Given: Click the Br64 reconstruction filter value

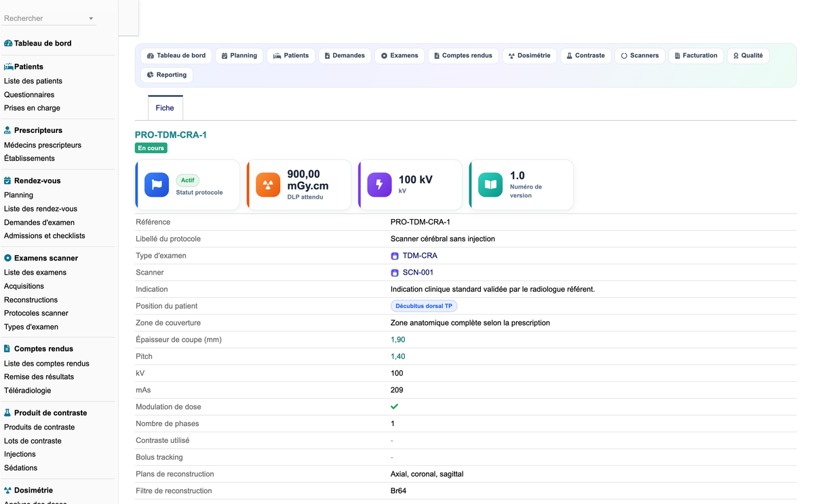Looking at the screenshot, I should click(x=398, y=491).
